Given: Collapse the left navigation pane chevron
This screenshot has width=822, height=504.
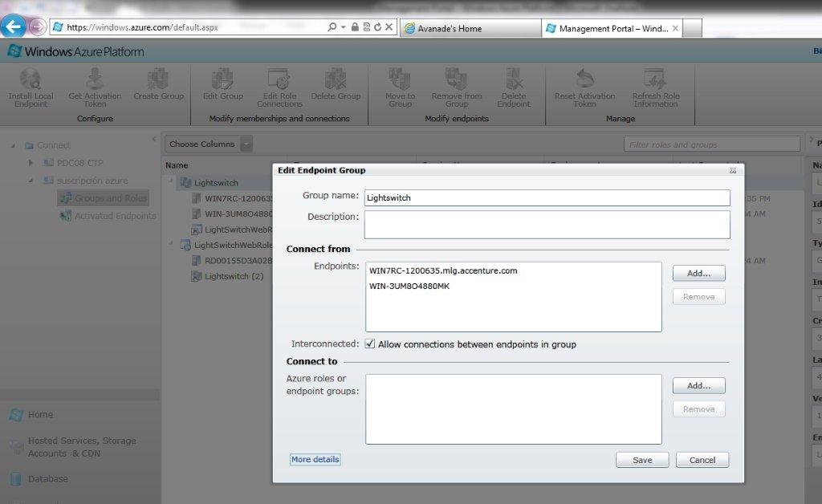Looking at the screenshot, I should (153, 139).
